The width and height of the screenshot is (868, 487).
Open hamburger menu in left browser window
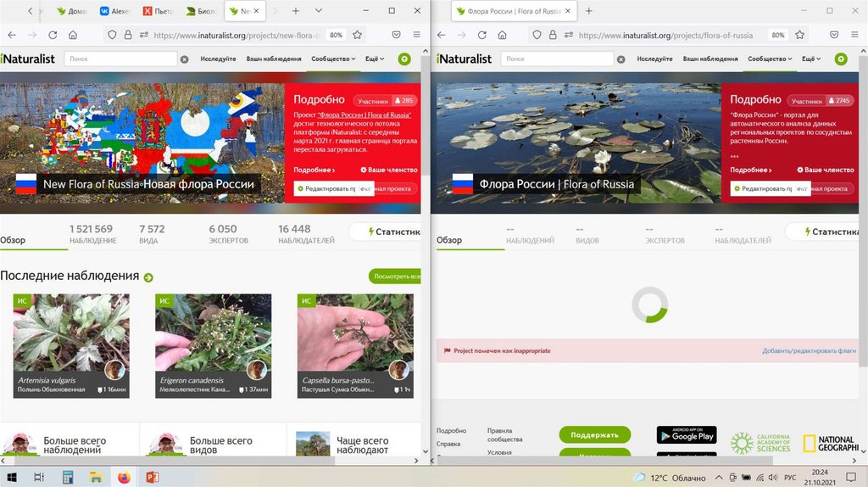coord(417,35)
